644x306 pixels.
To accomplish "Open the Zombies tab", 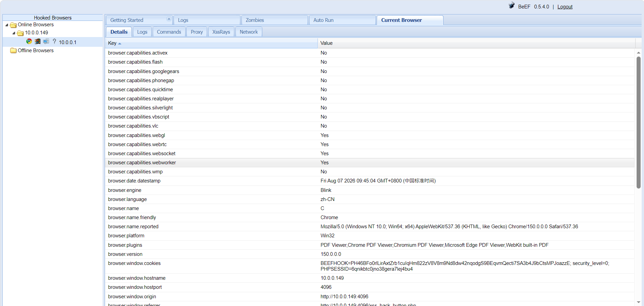I will click(275, 20).
